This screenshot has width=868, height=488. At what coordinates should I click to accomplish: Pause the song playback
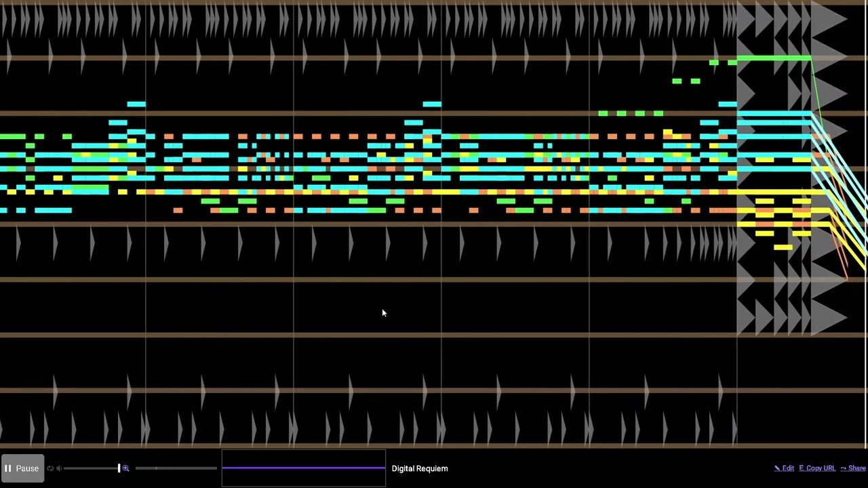click(22, 468)
